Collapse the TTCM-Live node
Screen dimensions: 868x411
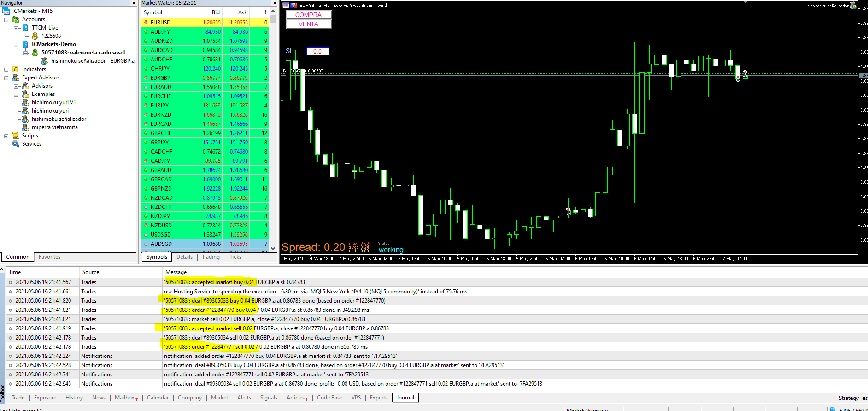16,28
